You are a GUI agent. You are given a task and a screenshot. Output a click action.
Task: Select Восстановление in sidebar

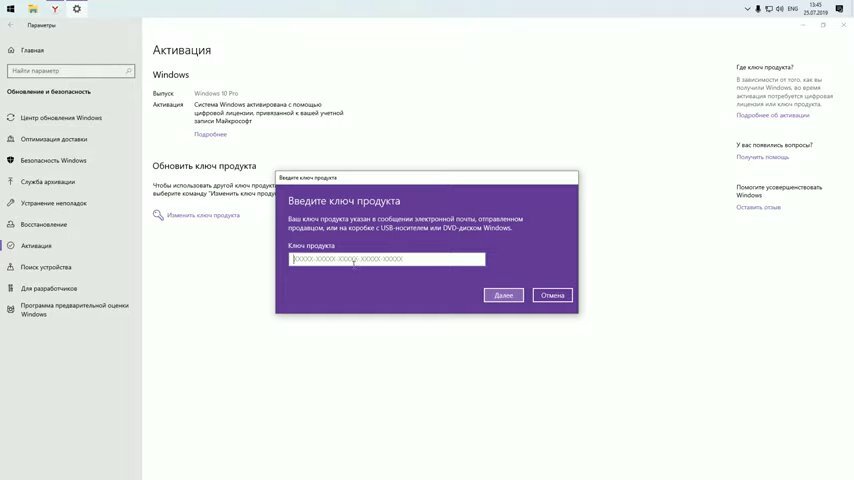[x=44, y=224]
